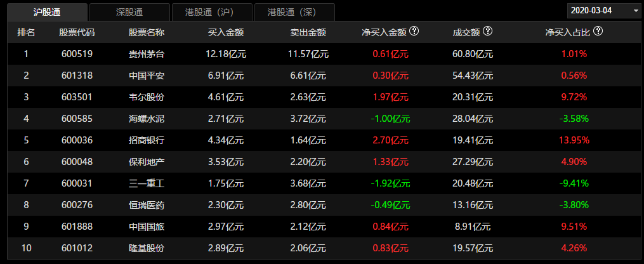Sort by the 卖出金额 column header
Image resolution: width=644 pixels, height=264 pixels.
point(308,32)
